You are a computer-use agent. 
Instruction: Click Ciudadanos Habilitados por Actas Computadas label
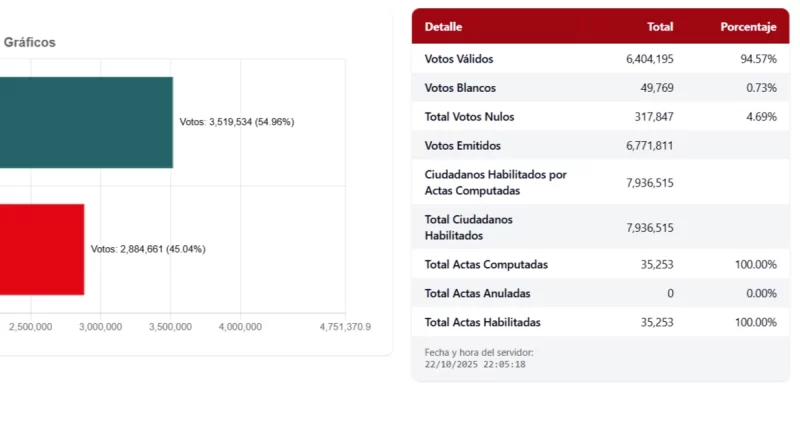(x=495, y=182)
